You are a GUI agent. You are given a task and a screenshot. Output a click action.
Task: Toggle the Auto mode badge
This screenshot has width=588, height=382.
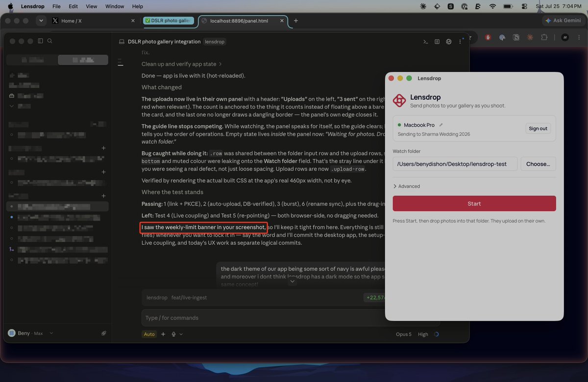[x=149, y=334]
